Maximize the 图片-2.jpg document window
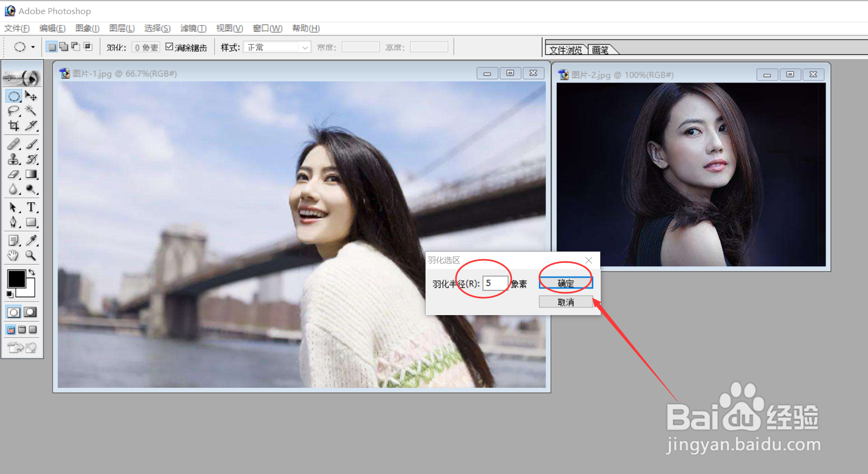Screen dimensions: 868x474 click(790, 74)
